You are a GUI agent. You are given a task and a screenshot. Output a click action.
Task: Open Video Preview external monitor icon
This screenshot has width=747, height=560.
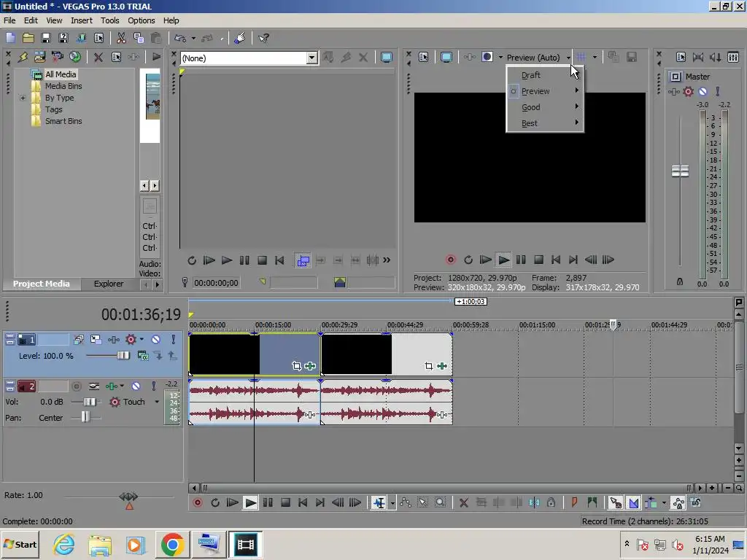[446, 57]
